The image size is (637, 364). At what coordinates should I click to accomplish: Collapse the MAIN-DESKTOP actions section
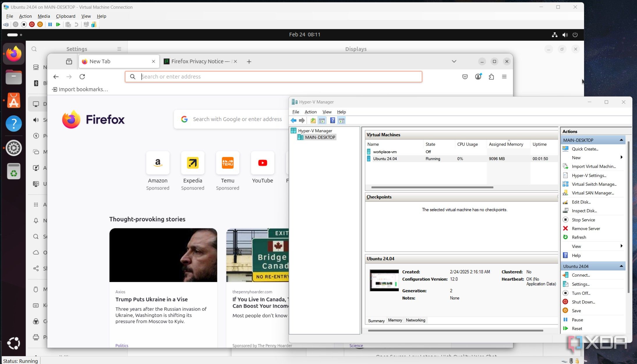coord(621,140)
